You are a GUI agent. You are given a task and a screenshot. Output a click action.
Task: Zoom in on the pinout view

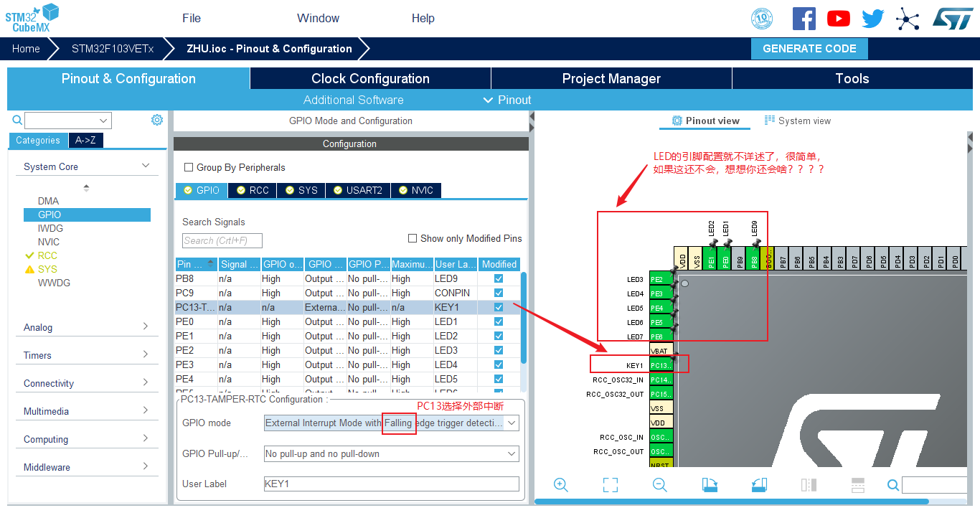click(561, 485)
